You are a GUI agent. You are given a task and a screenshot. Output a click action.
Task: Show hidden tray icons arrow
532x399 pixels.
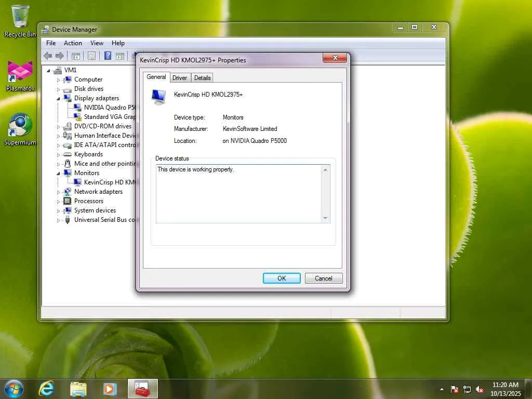tap(442, 389)
